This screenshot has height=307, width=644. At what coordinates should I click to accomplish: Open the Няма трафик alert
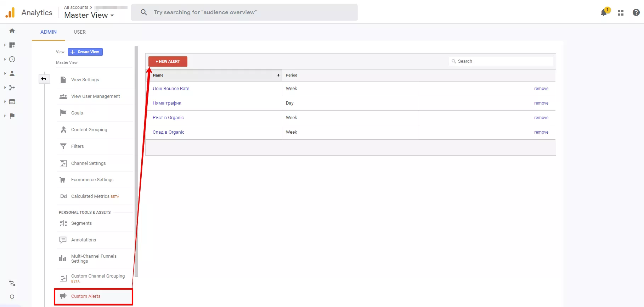pos(167,103)
